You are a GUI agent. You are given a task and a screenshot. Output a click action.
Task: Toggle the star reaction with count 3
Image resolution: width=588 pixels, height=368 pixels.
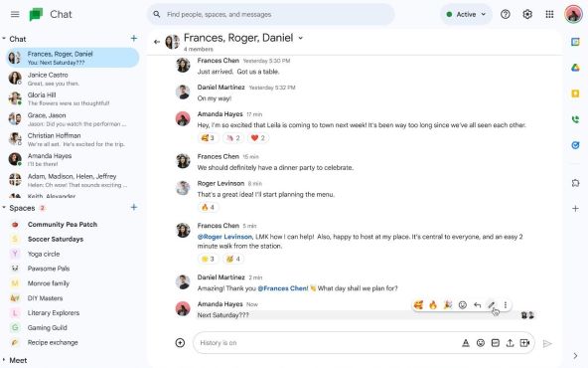tap(208, 259)
